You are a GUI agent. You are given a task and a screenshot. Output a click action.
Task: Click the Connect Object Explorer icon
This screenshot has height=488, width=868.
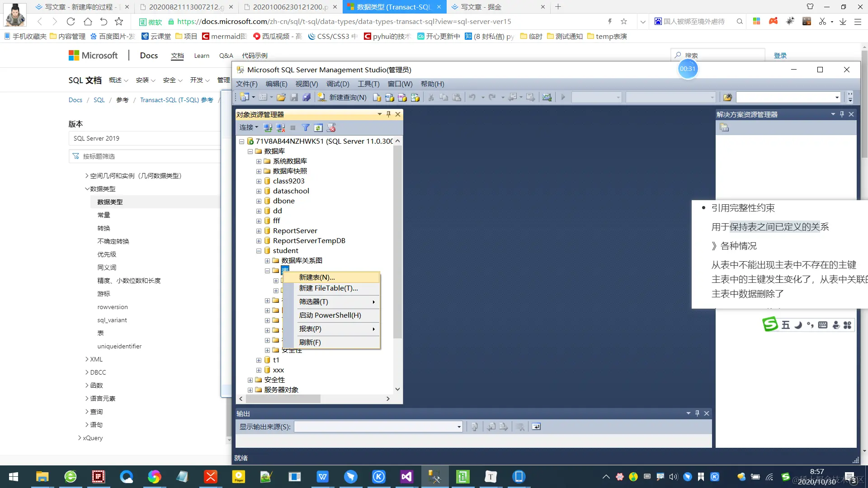coord(268,128)
